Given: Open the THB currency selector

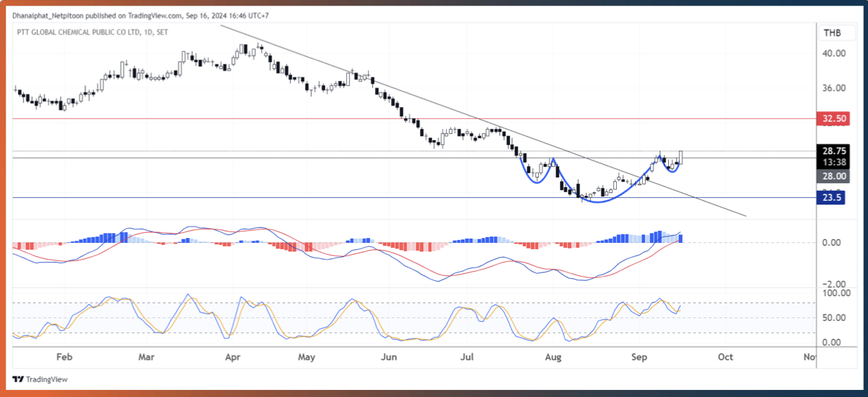Looking at the screenshot, I should click(x=838, y=32).
